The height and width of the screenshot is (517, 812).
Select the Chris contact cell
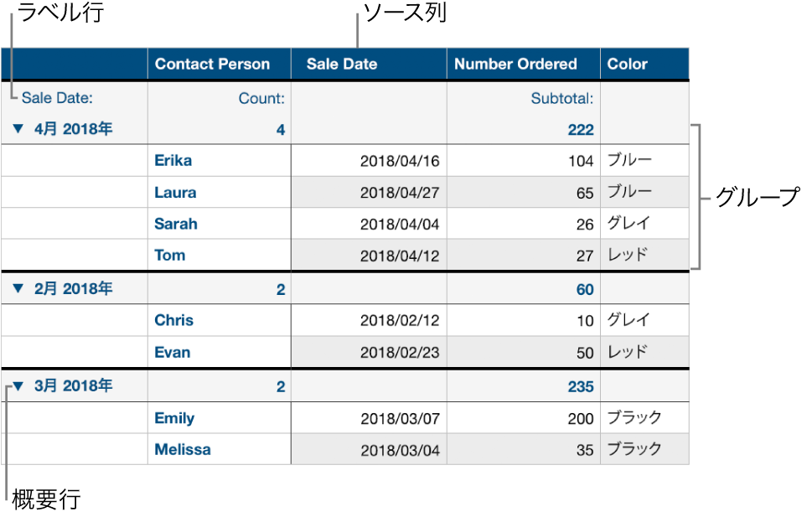[x=173, y=320]
